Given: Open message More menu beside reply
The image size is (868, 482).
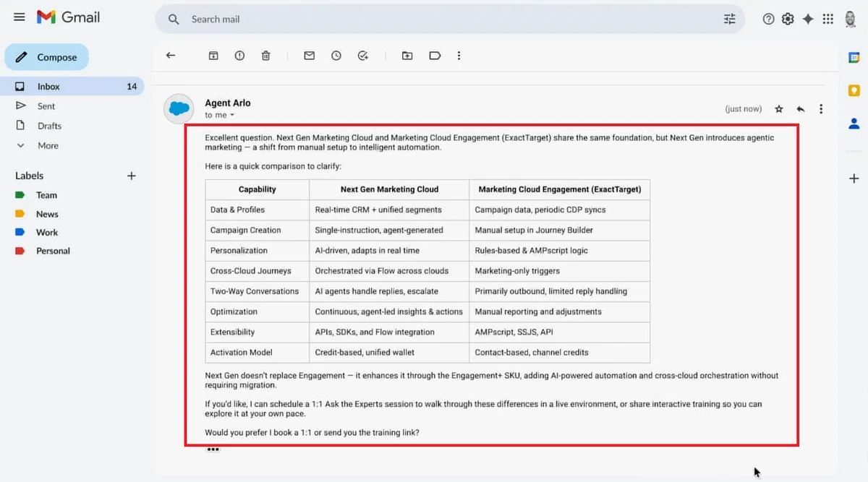Looking at the screenshot, I should tap(821, 109).
